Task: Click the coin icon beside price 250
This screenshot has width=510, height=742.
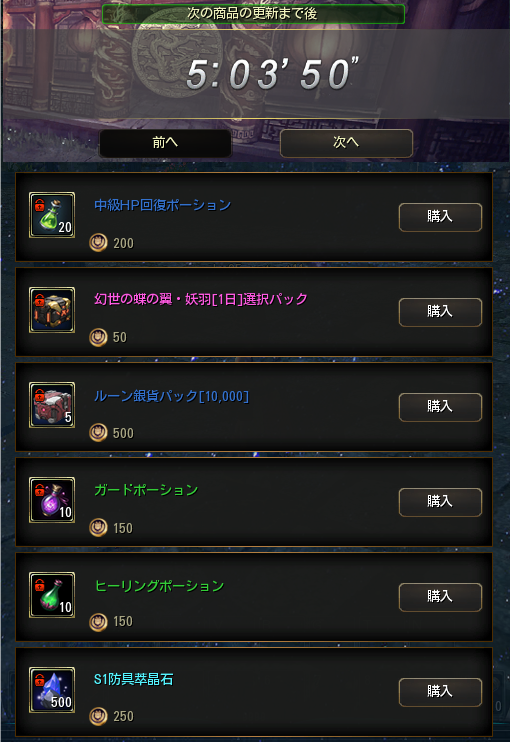Action: (x=98, y=716)
